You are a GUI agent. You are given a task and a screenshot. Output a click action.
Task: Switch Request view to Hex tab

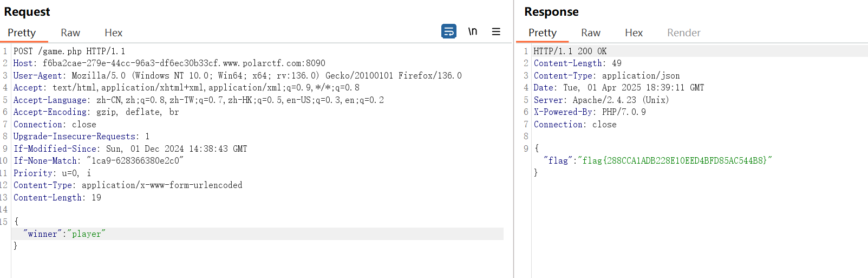click(x=114, y=33)
